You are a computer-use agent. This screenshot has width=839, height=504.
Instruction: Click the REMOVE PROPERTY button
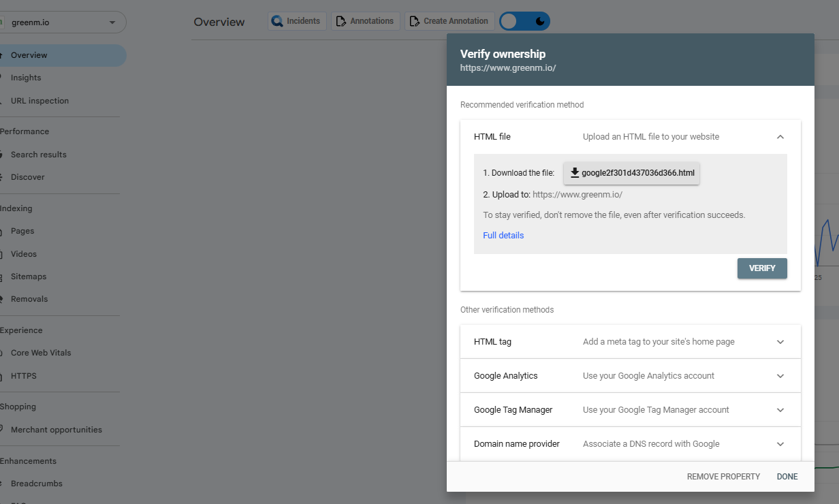pyautogui.click(x=723, y=477)
